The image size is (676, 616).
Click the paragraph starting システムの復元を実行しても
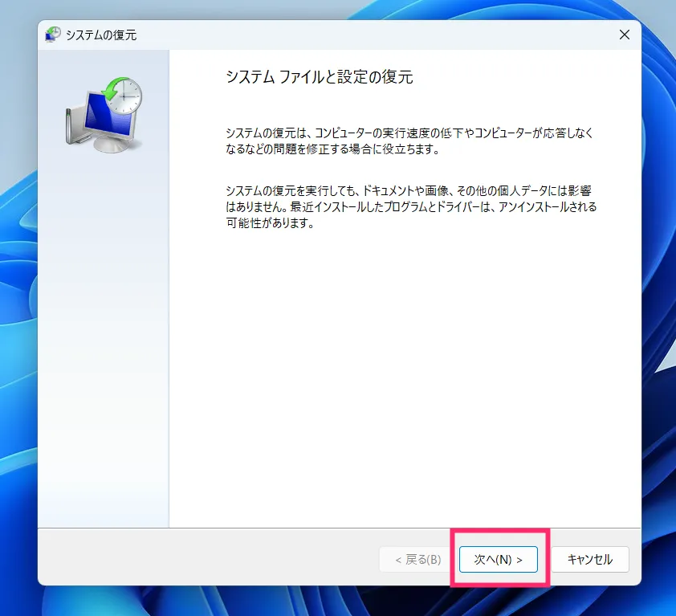coord(411,206)
